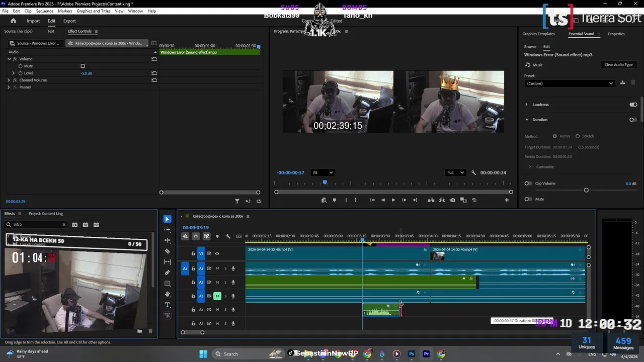Open the Graphics and Titles menu
Viewport: 644px width, 362px height.
[x=94, y=11]
